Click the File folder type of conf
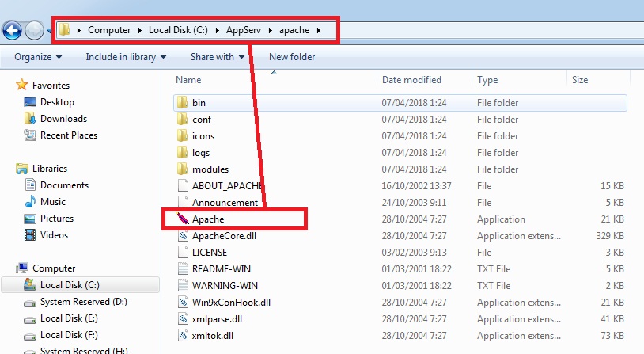The width and height of the screenshot is (644, 354). point(498,120)
